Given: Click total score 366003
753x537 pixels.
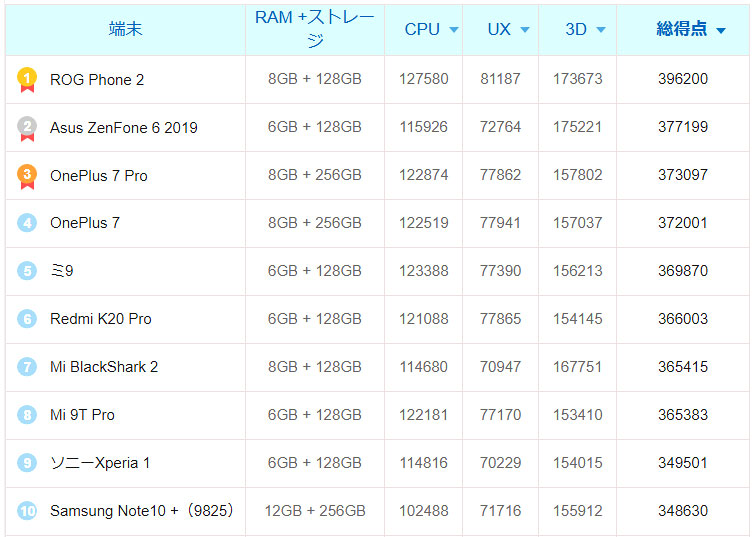Looking at the screenshot, I should tap(683, 319).
